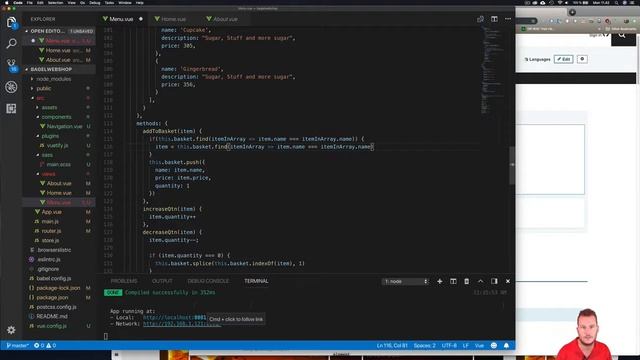Collapse the src folder
The height and width of the screenshot is (360, 640).
coord(40,98)
